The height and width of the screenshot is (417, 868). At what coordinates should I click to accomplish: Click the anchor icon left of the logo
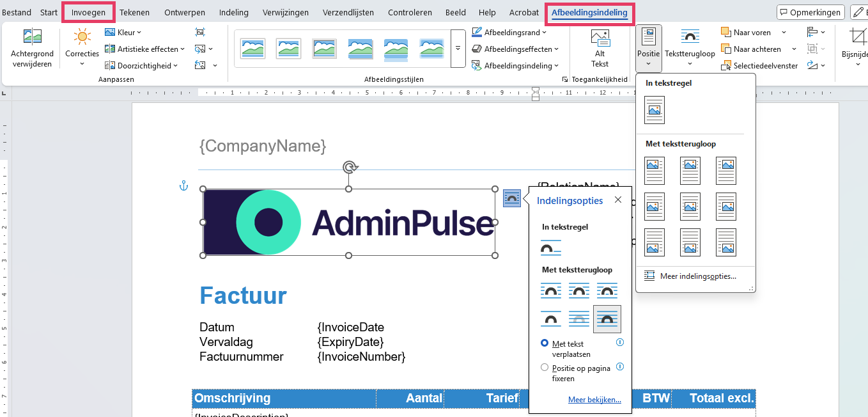183,186
